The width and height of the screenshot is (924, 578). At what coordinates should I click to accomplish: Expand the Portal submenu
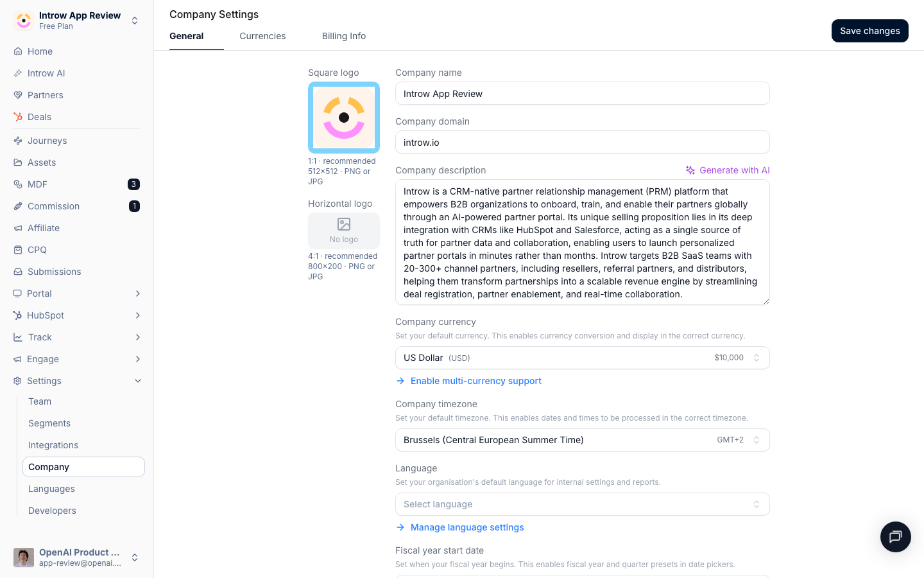click(x=138, y=293)
